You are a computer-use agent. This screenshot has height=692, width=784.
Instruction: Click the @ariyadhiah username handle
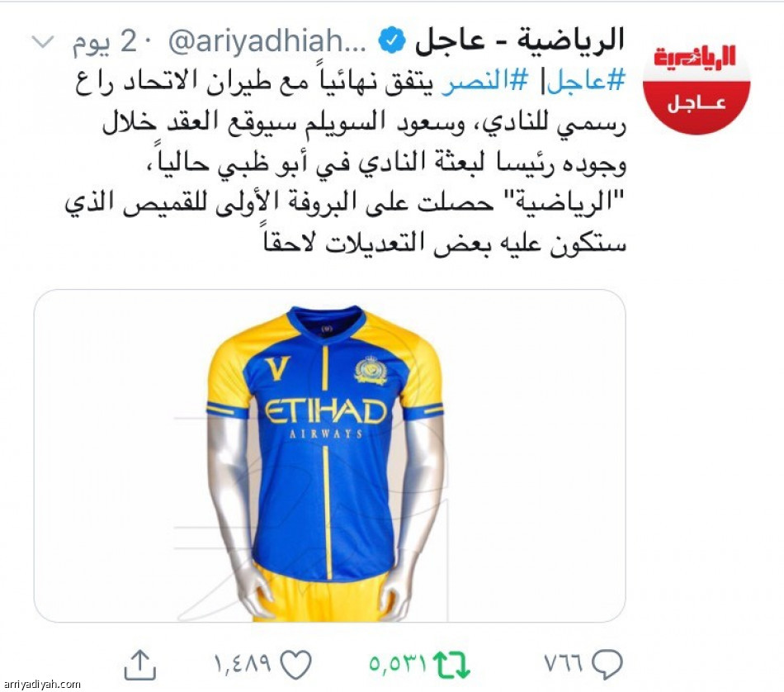pos(267,42)
